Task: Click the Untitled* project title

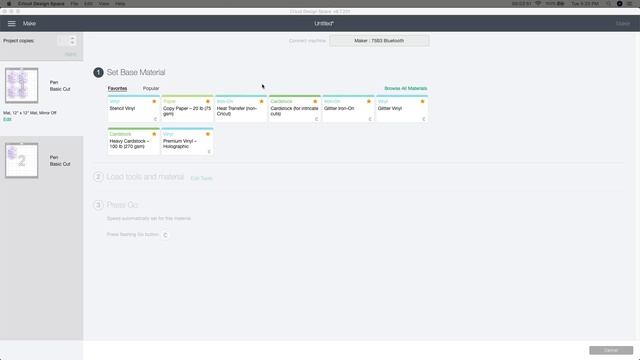Action: click(324, 24)
